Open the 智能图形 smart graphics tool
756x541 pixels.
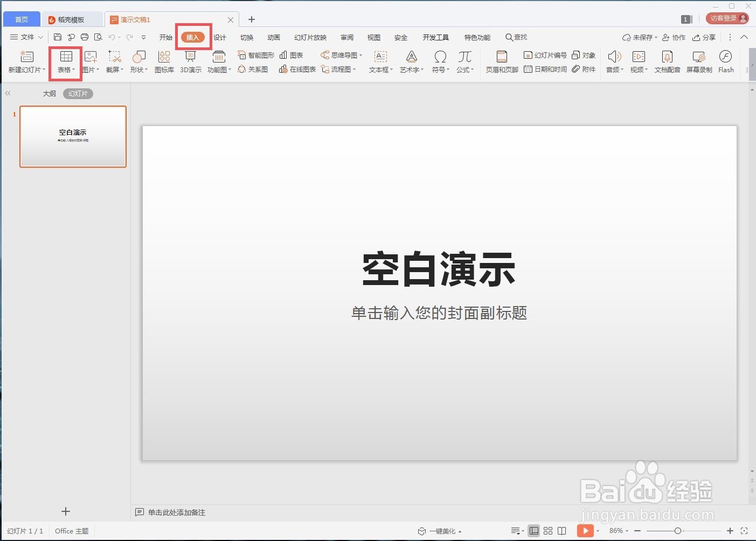point(256,54)
